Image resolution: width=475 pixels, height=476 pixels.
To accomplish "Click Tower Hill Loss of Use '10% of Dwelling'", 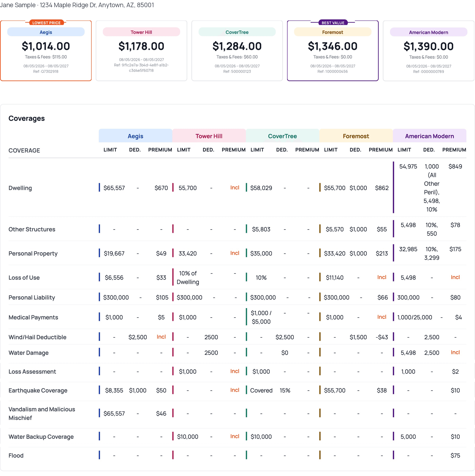I will (188, 278).
